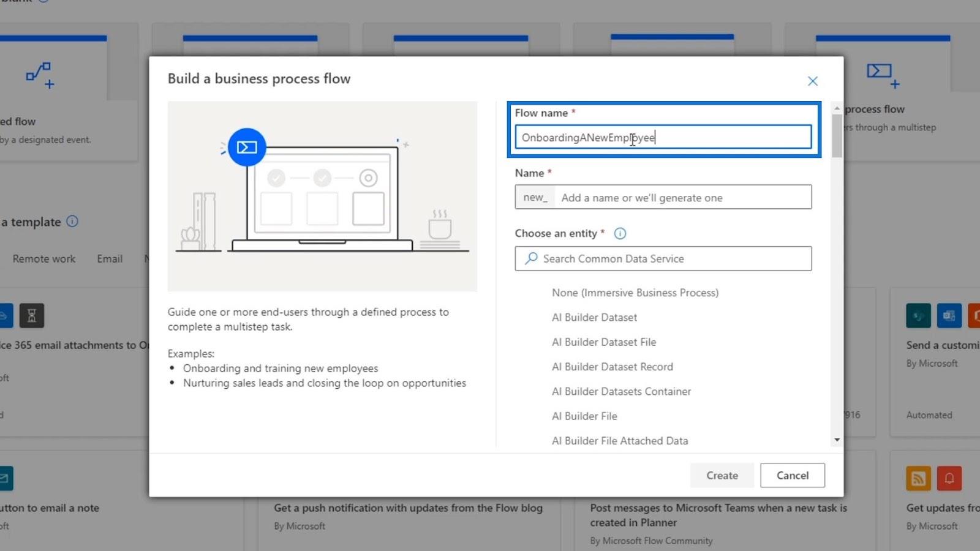Image resolution: width=980 pixels, height=551 pixels.
Task: Click the business process flow card icon in background
Action: coord(883,75)
